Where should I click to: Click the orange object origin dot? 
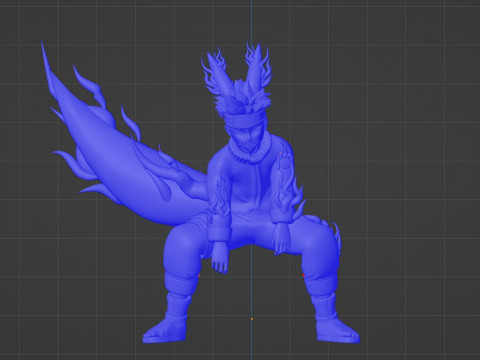[x=252, y=319]
